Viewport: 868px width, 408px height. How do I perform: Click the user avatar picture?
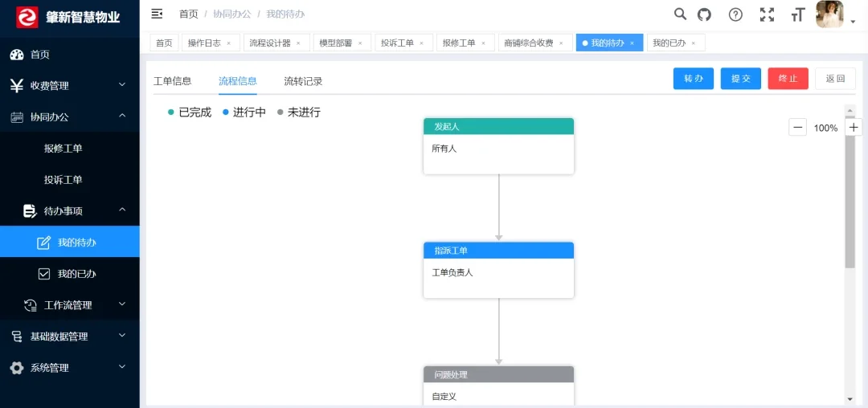click(x=829, y=14)
